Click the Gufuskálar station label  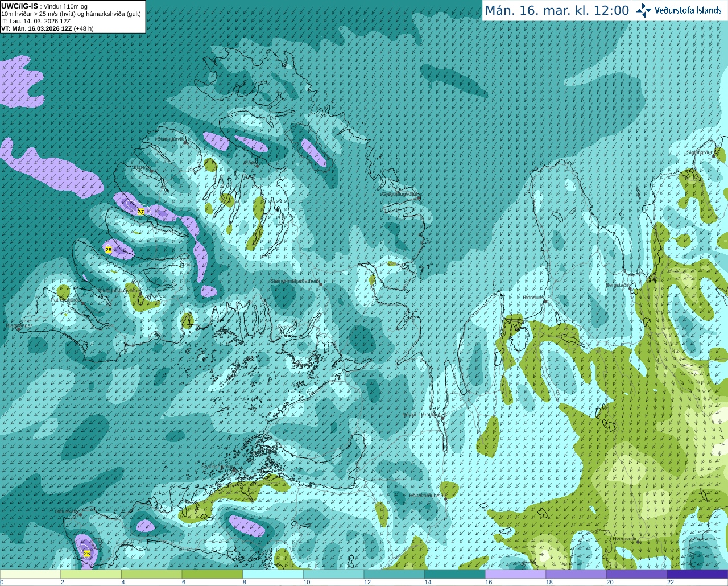(x=67, y=511)
